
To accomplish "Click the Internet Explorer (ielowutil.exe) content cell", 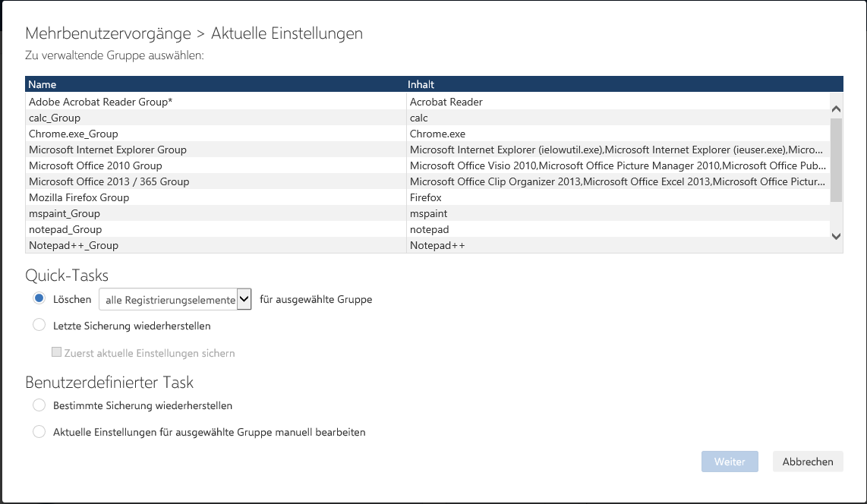I will [x=618, y=150].
